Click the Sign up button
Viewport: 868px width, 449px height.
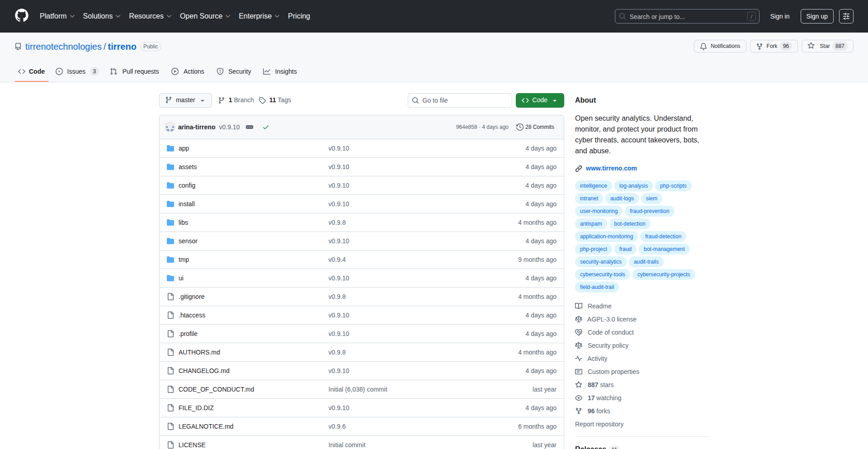coord(816,16)
